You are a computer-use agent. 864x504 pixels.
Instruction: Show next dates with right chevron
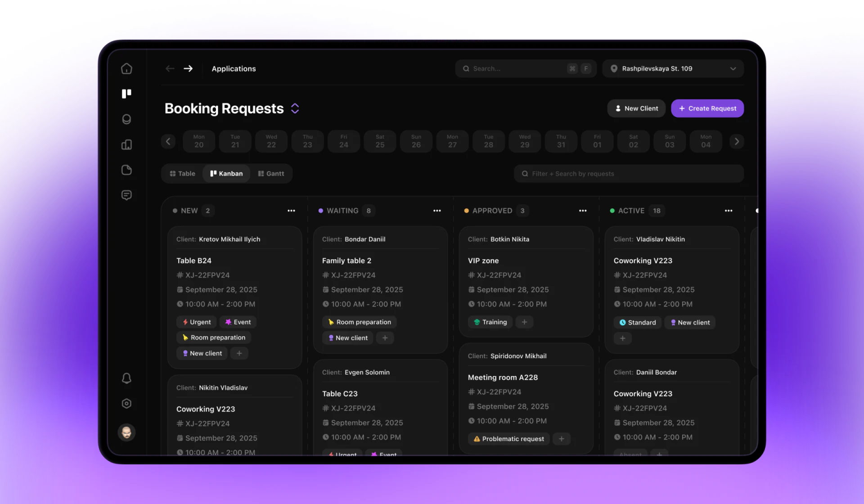(x=737, y=141)
